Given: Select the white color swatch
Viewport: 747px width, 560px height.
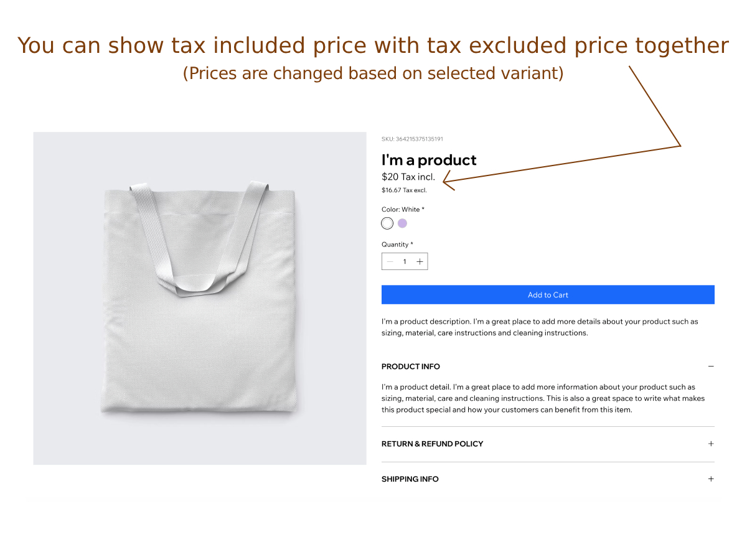Looking at the screenshot, I should click(387, 223).
